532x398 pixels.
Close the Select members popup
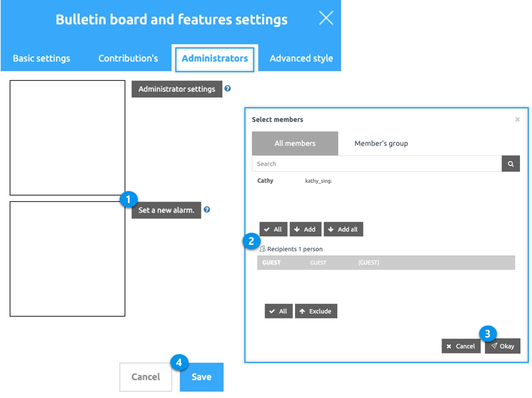point(517,119)
